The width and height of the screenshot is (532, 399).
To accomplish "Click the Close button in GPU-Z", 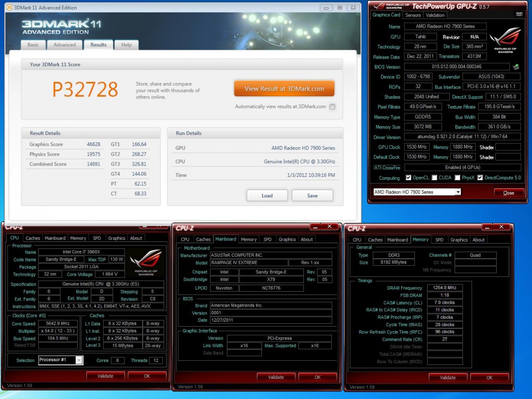I will click(509, 193).
